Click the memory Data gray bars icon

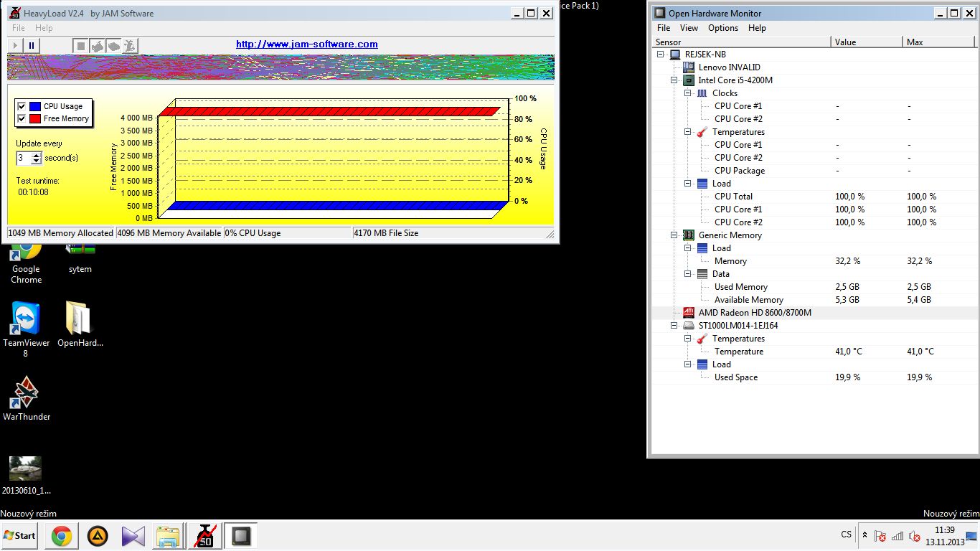click(702, 274)
